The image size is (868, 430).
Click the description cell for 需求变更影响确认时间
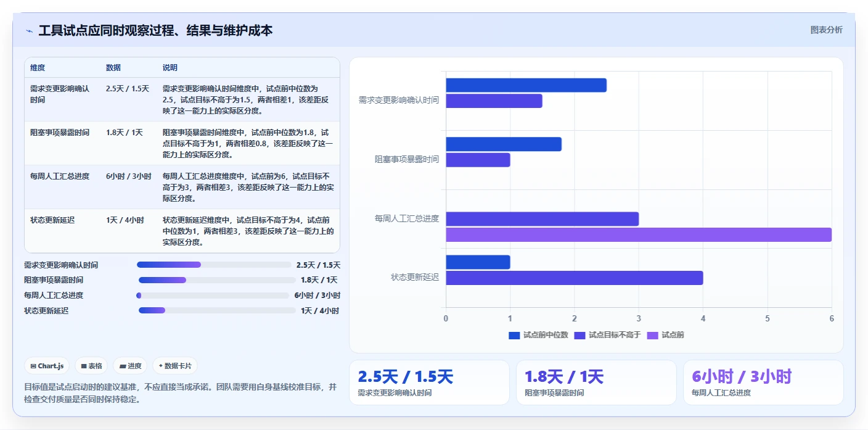247,100
